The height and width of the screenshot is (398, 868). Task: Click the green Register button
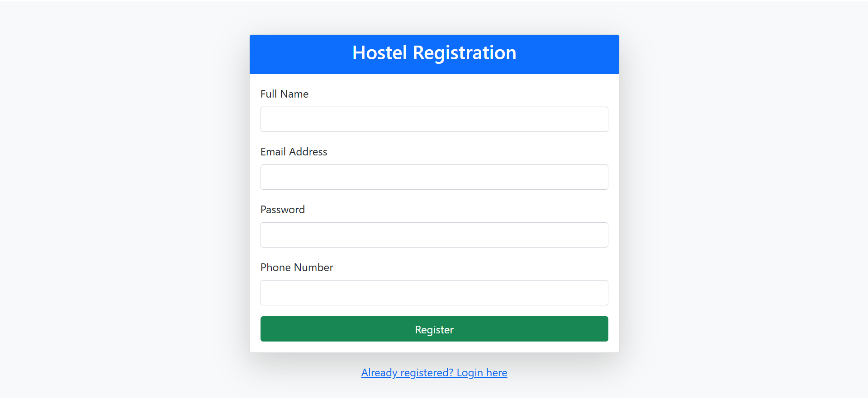coord(434,329)
